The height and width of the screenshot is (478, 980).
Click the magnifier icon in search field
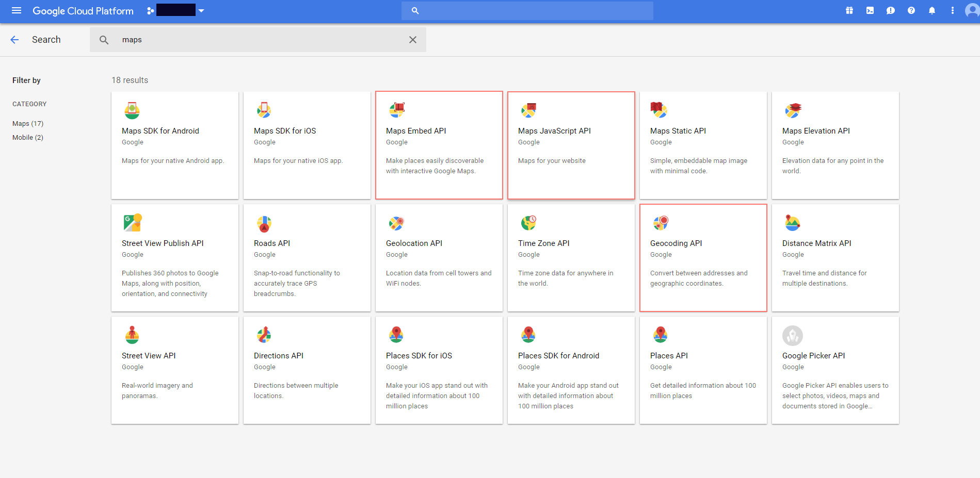[104, 40]
